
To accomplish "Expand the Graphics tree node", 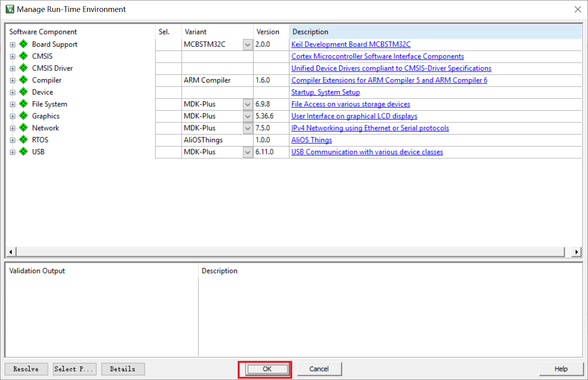I will click(x=13, y=116).
